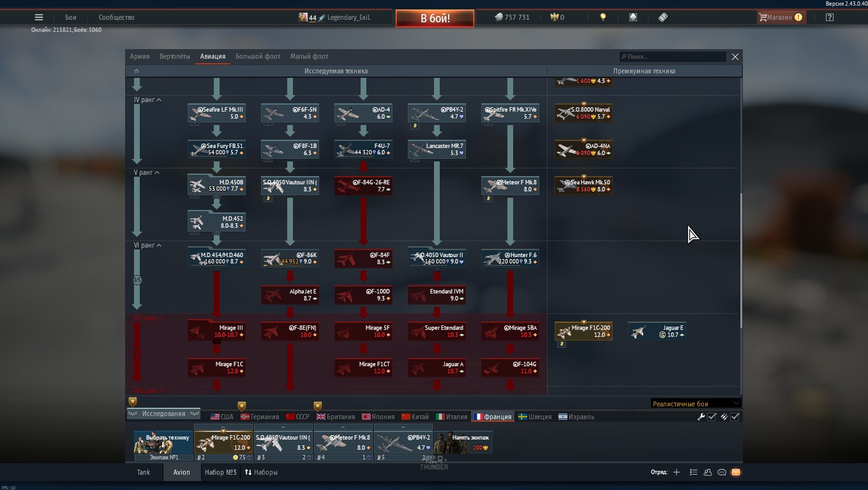868x490 pixels.
Task: Open the contacts list icon
Action: 708,472
